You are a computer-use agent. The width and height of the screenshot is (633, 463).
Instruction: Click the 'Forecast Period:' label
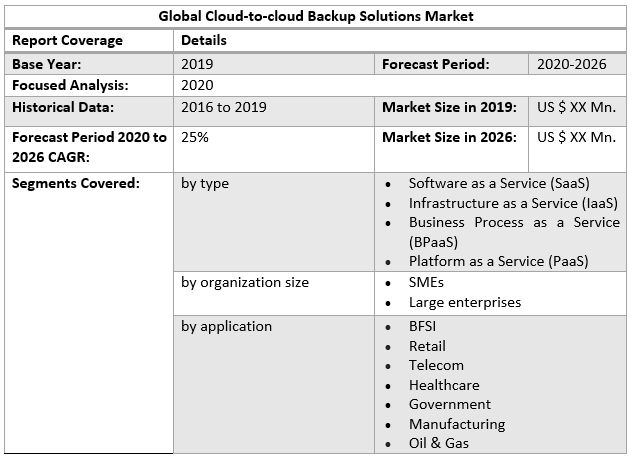[435, 64]
